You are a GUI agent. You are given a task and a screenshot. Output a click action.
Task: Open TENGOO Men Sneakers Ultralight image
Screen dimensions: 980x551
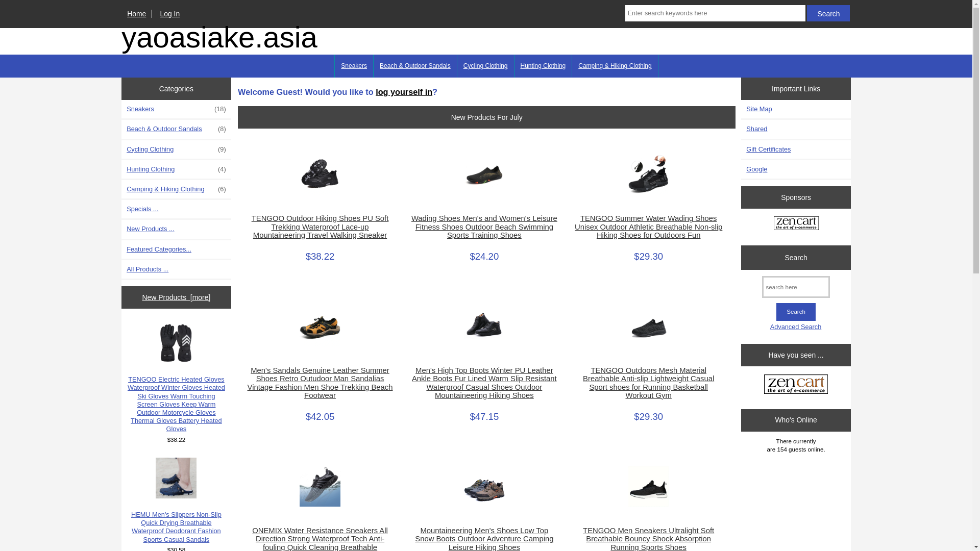tap(649, 486)
